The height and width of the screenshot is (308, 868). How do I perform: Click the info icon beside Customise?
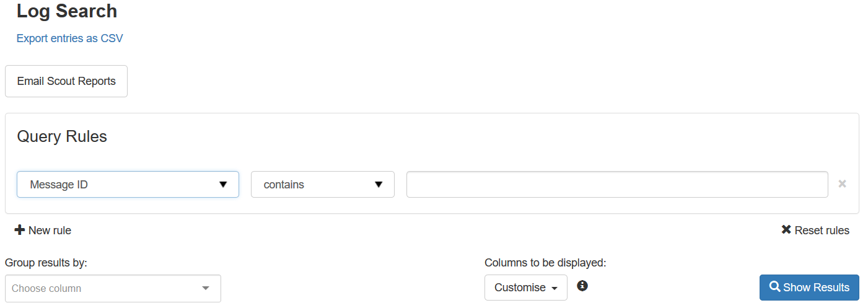[x=582, y=286]
